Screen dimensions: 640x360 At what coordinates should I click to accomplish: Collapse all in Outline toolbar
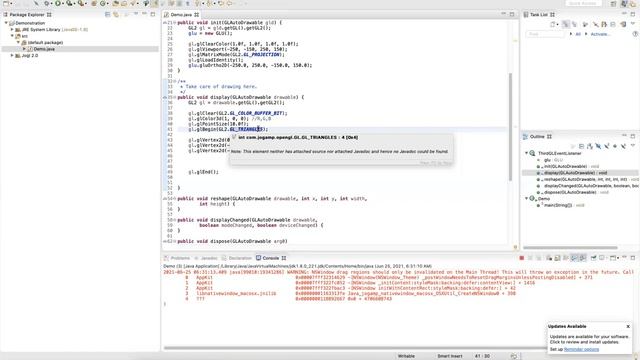point(582,146)
